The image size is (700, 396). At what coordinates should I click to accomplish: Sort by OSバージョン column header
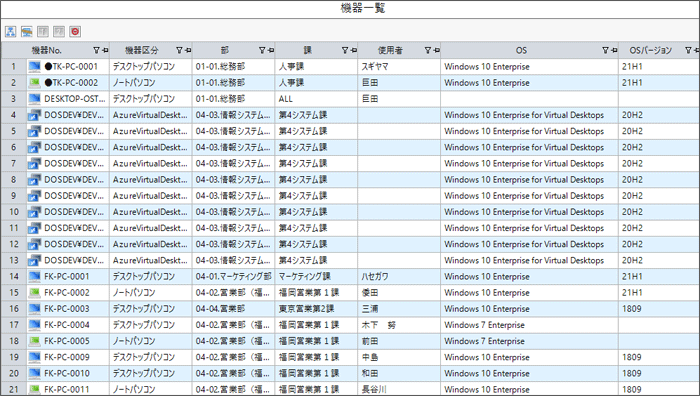pos(650,50)
